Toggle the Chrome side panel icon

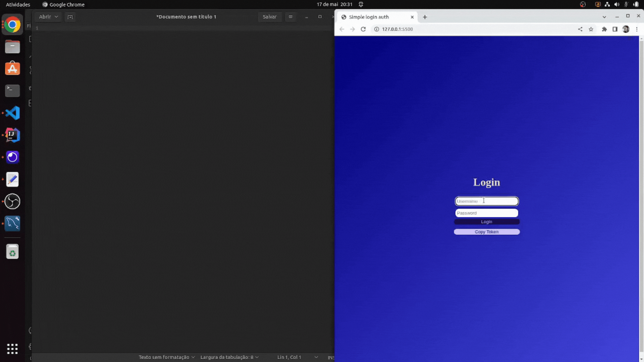point(615,29)
